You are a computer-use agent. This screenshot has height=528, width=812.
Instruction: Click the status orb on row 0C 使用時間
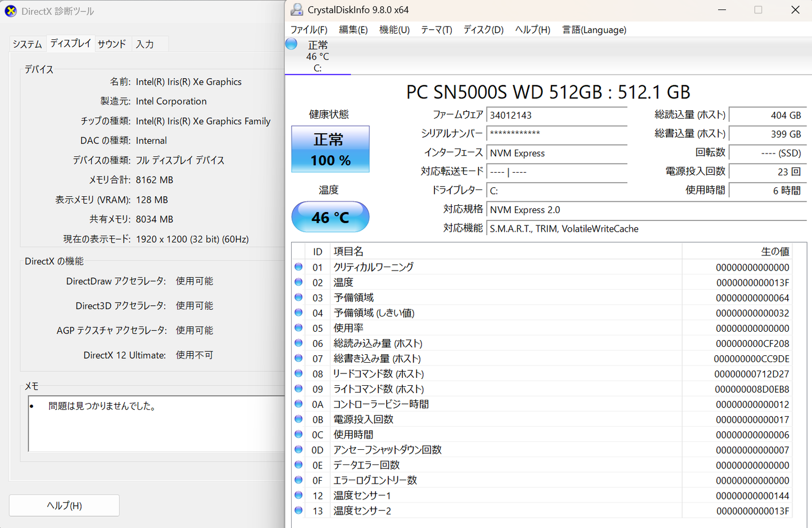point(298,434)
